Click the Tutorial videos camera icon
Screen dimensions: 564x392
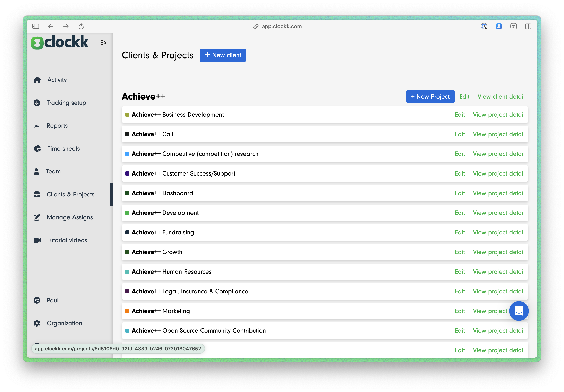coord(37,240)
